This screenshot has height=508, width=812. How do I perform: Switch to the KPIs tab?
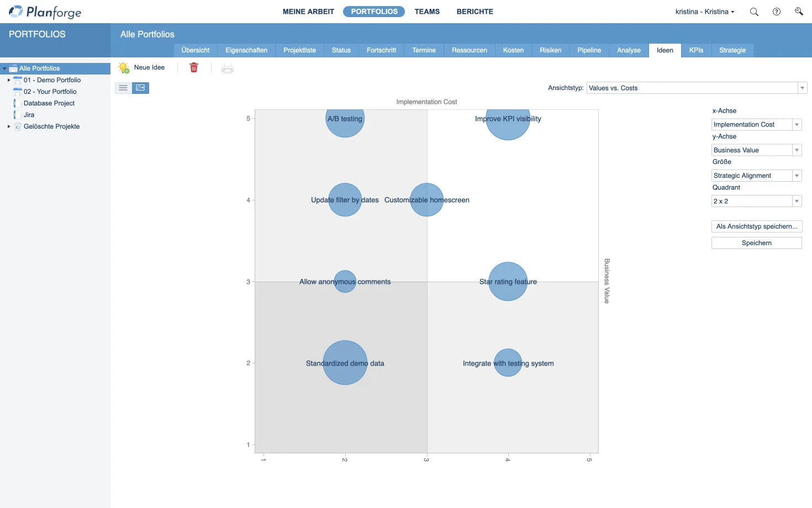coord(696,50)
